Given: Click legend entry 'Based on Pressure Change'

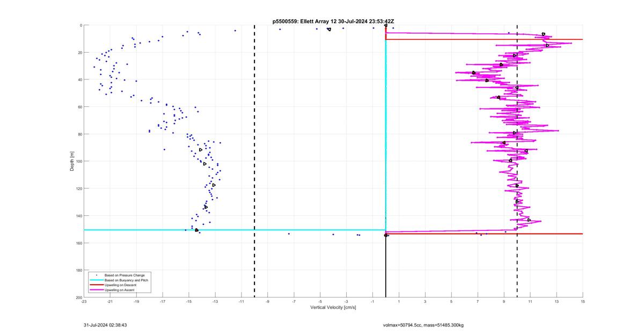Looking at the screenshot, I should point(125,275).
